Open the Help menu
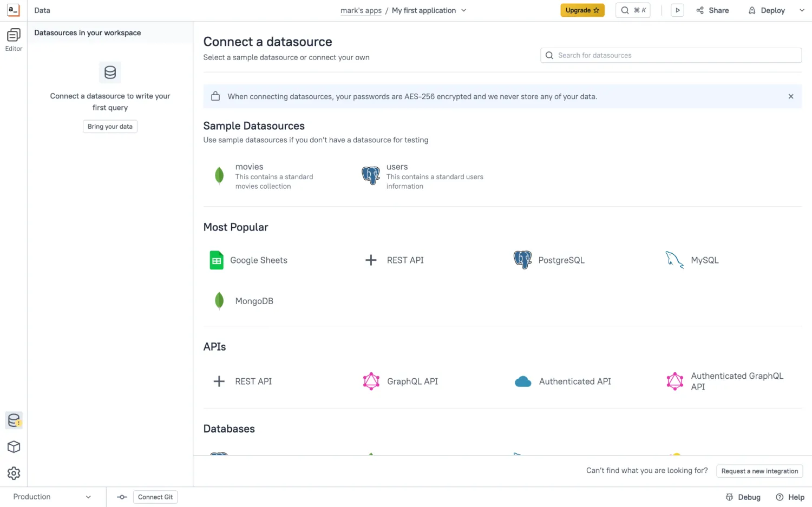This screenshot has width=812, height=507. 790,497
